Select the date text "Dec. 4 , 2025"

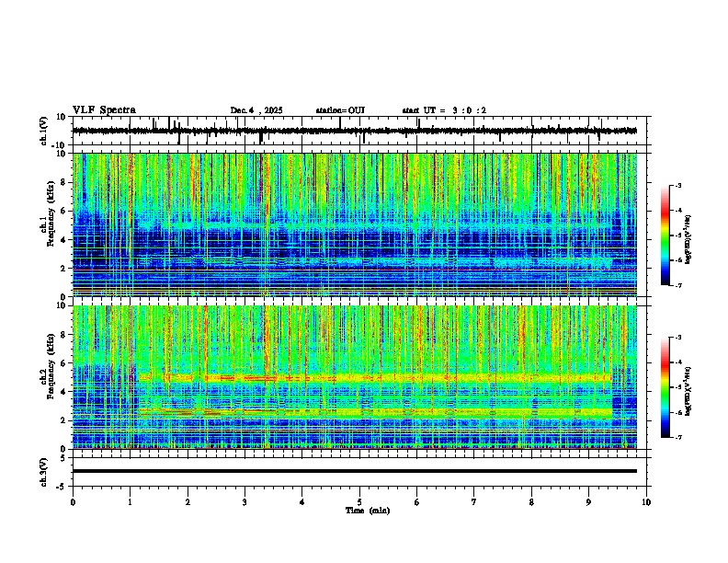tap(256, 110)
